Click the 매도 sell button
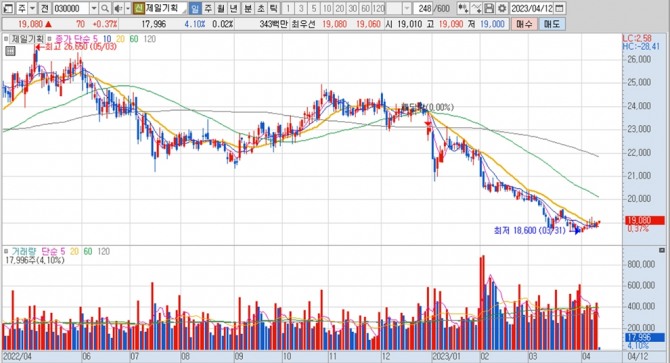This screenshot has height=363, width=670. click(x=551, y=24)
